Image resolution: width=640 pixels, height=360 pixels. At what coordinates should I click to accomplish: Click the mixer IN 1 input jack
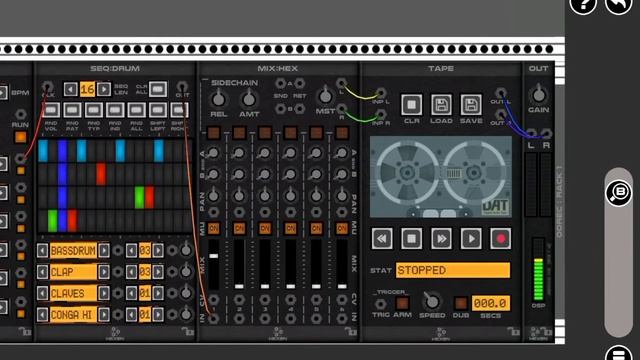tap(213, 318)
